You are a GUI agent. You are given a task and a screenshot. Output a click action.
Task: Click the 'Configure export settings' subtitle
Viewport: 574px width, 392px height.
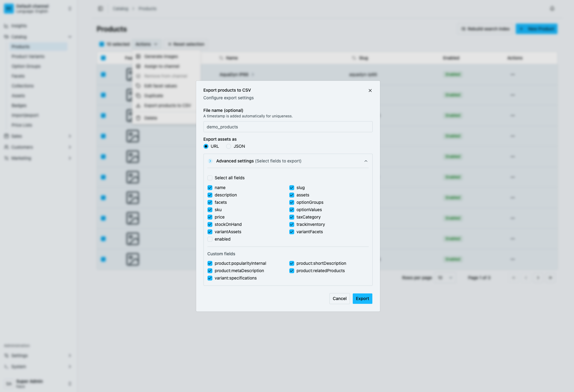click(x=228, y=98)
